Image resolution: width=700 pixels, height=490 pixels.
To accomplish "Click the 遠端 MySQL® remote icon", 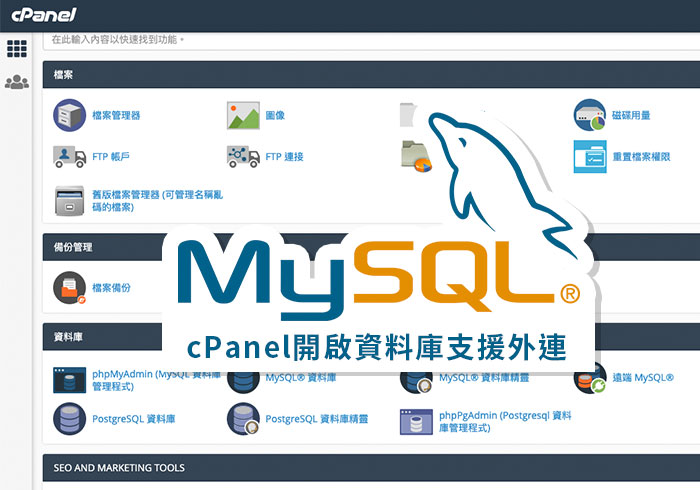I will [590, 379].
